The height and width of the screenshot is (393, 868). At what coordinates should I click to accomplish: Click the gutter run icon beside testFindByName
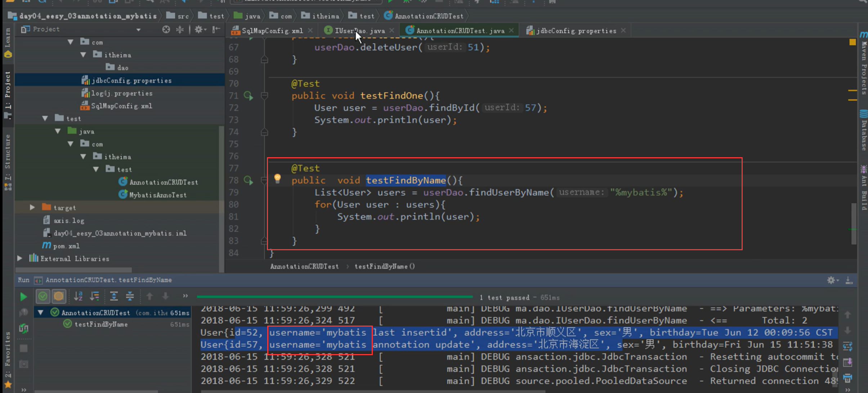click(x=248, y=180)
